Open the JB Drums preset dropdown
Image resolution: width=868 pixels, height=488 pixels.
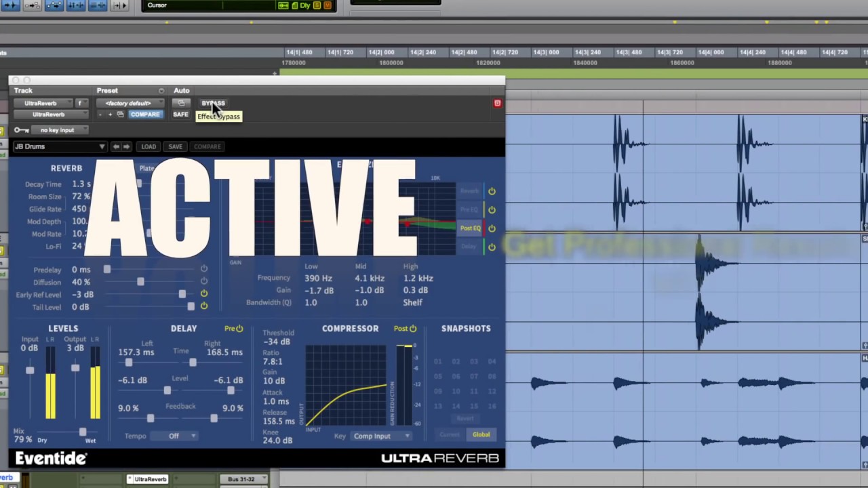tap(60, 146)
